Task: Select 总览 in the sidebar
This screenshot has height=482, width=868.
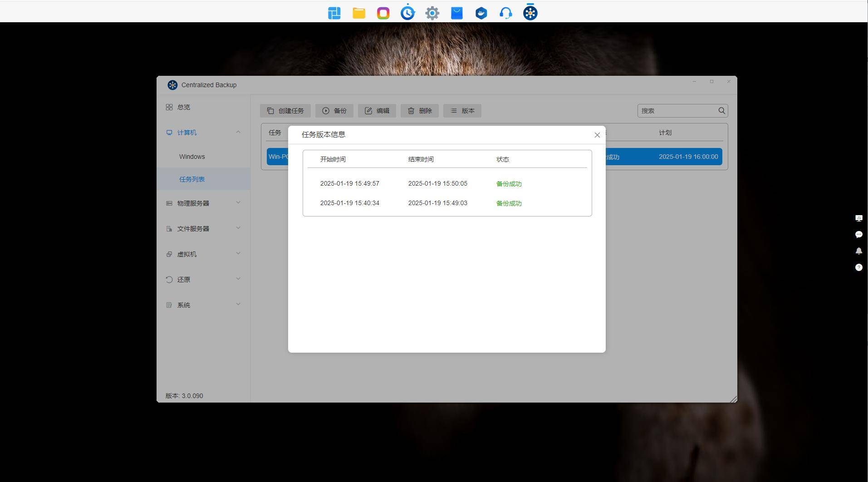Action: pos(184,107)
